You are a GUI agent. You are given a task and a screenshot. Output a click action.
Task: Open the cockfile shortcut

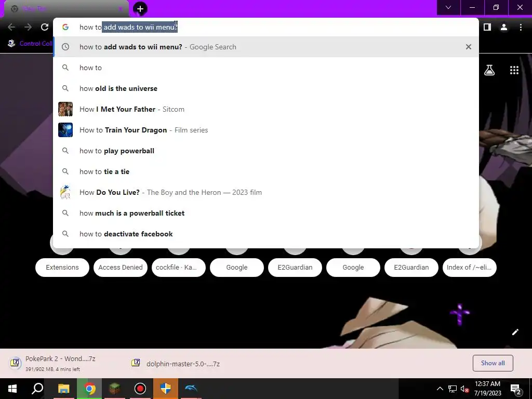[x=179, y=268]
